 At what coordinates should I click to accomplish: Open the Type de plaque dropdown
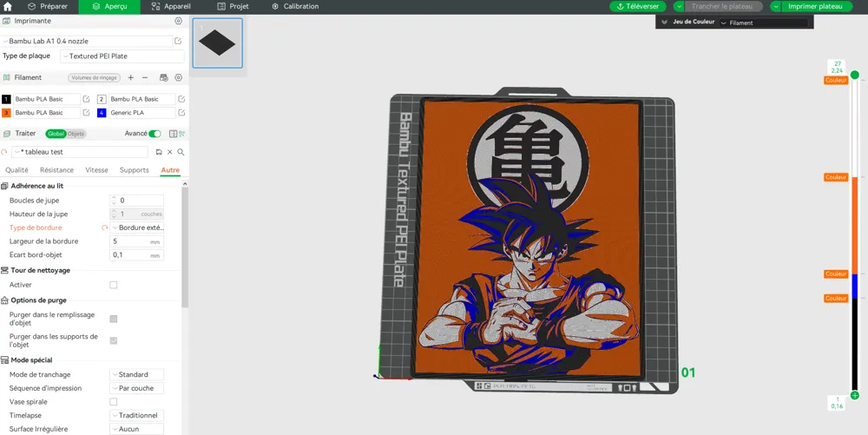tap(122, 56)
